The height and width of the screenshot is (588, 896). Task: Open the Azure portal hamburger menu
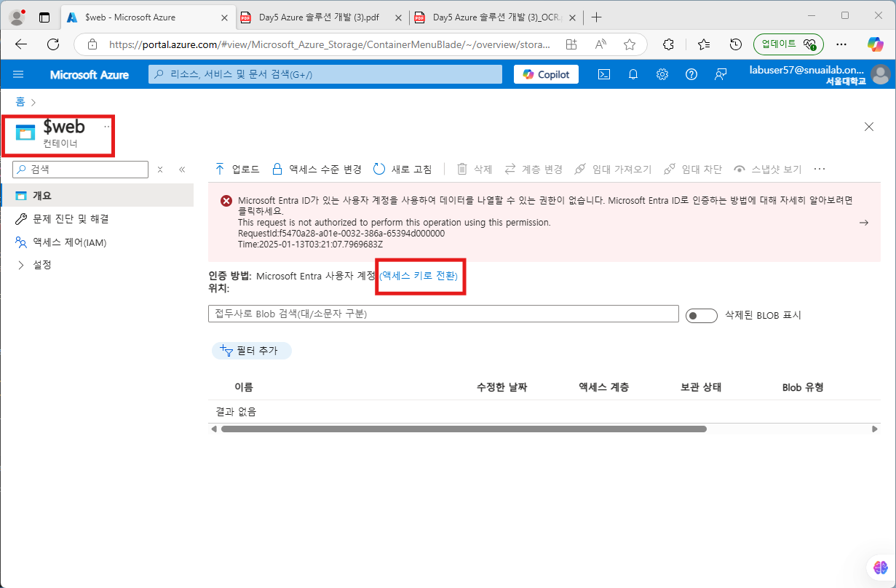tap(18, 74)
